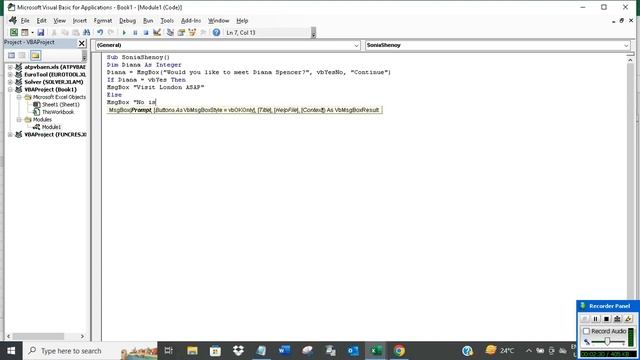Click the Windows Start button
Image resolution: width=640 pixels, height=360 pixels.
tap(11, 351)
